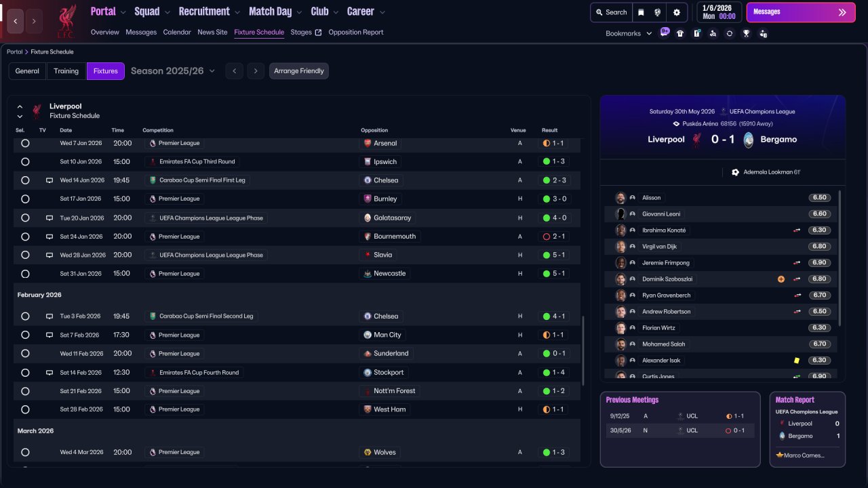Go back using the left navigation arrow
This screenshot has height=488, width=868.
(x=16, y=21)
